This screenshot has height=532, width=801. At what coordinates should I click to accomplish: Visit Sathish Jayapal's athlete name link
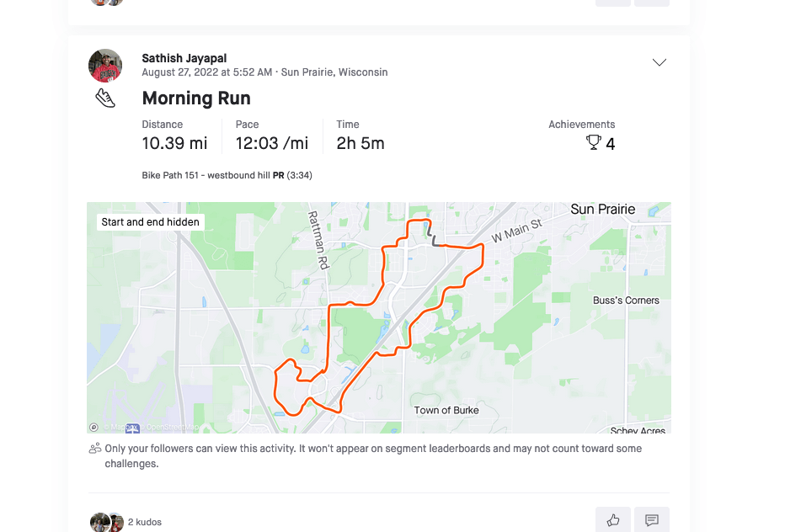click(x=184, y=58)
